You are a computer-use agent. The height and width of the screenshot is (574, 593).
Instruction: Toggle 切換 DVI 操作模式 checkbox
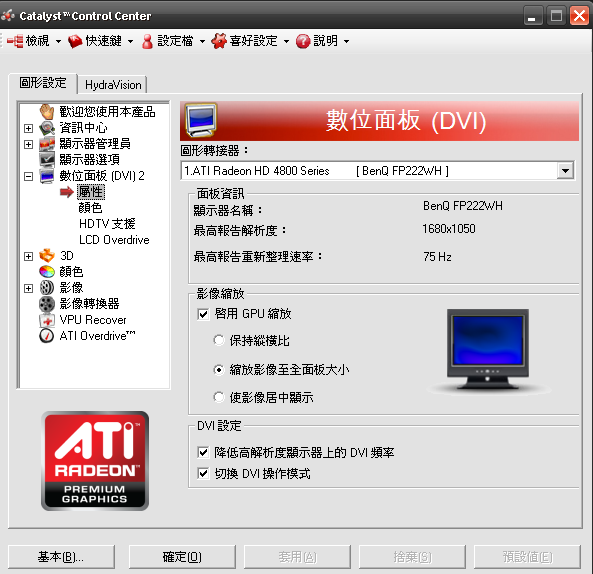pyautogui.click(x=203, y=473)
